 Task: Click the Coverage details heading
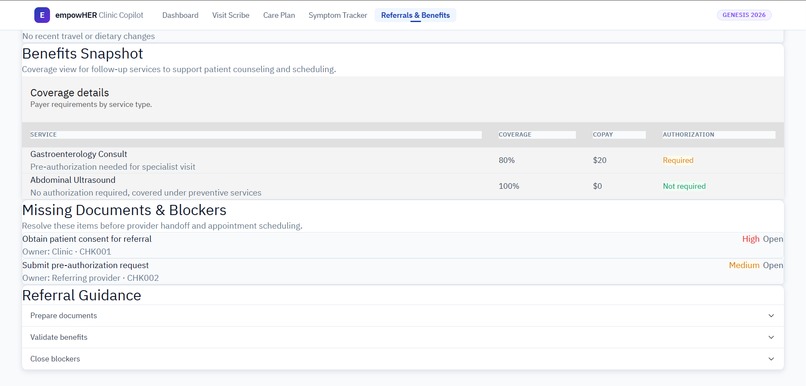[69, 93]
